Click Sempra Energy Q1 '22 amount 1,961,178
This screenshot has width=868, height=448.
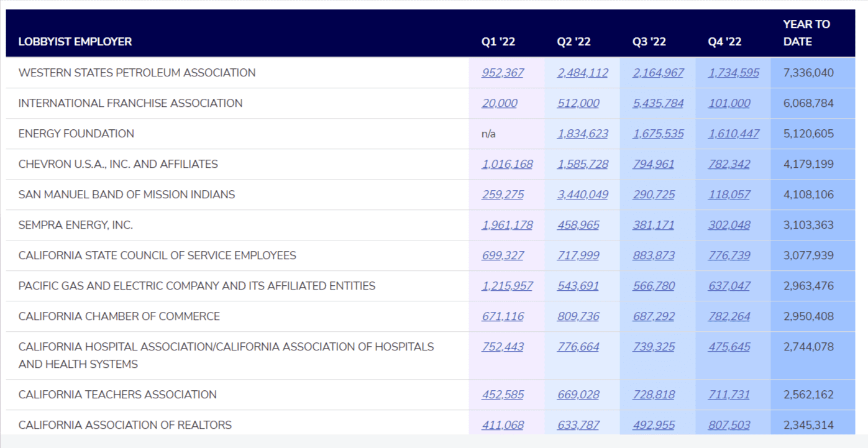(x=507, y=225)
